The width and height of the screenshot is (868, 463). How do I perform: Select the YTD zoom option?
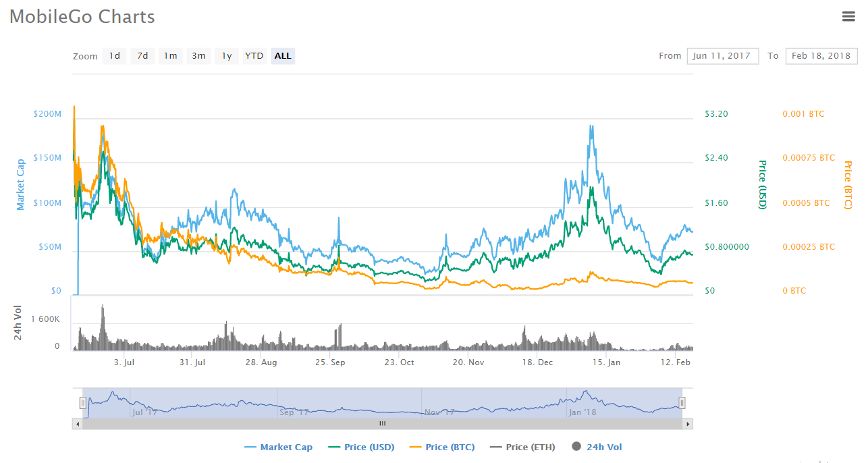(254, 56)
